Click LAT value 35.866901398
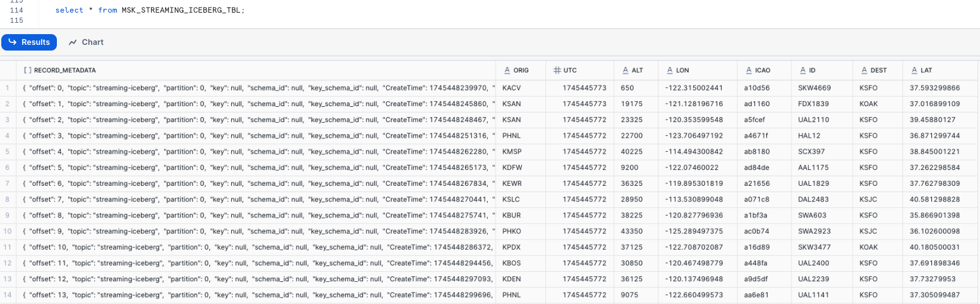 [x=941, y=216]
